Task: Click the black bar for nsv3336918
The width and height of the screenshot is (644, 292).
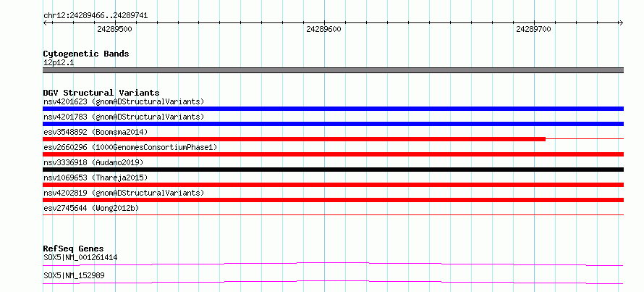Action: pos(333,170)
